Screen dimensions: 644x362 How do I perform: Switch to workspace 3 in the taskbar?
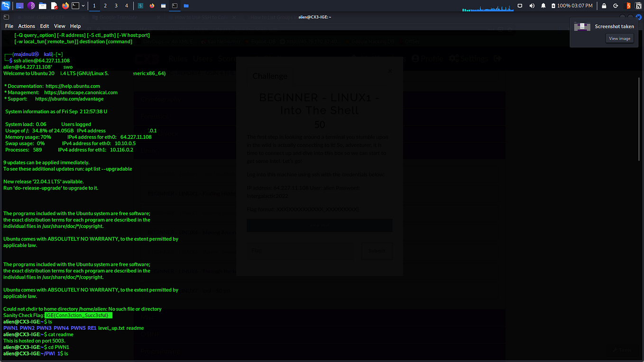point(116,6)
